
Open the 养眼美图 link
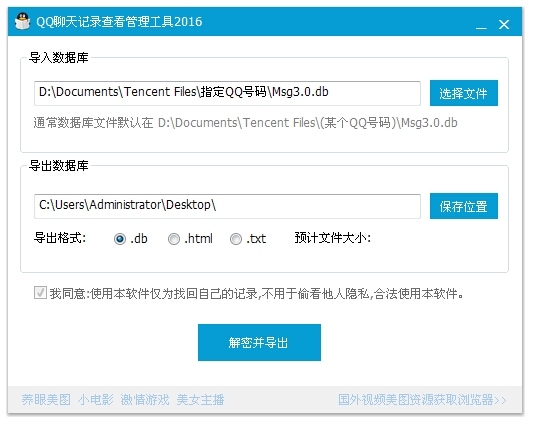46,400
